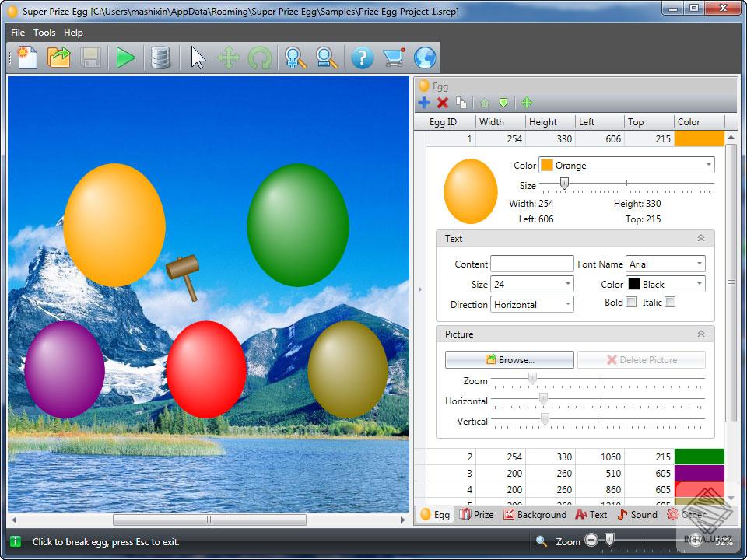This screenshot has width=747, height=560.
Task: Open help with the question mark icon
Action: (362, 58)
